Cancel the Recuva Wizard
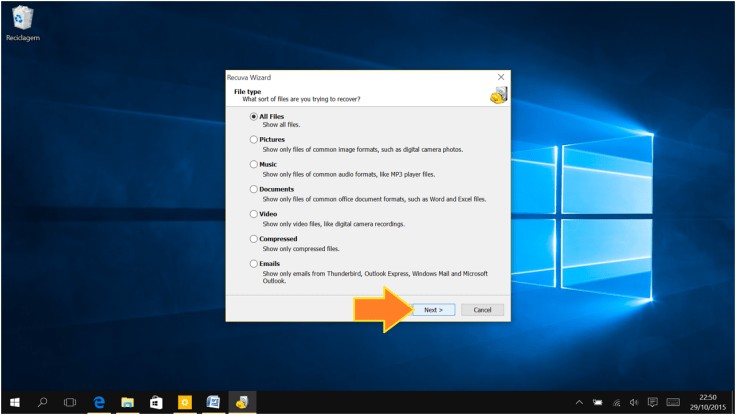 click(482, 310)
